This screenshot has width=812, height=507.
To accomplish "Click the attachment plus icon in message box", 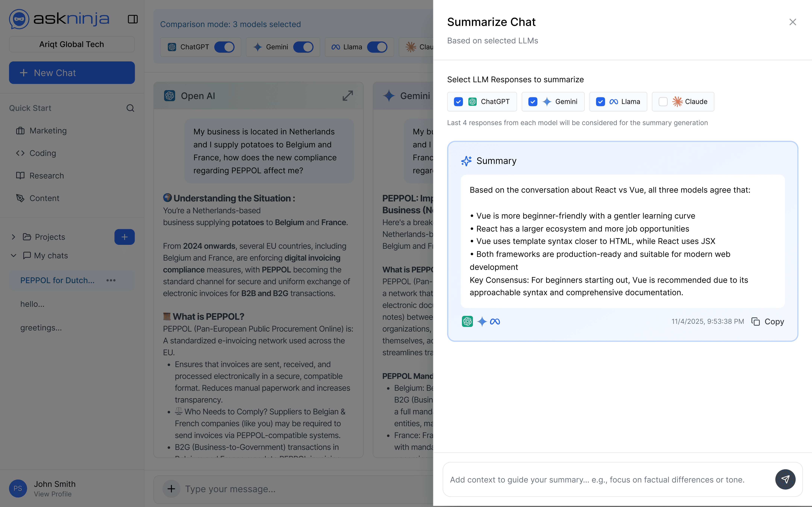I will pos(171,489).
